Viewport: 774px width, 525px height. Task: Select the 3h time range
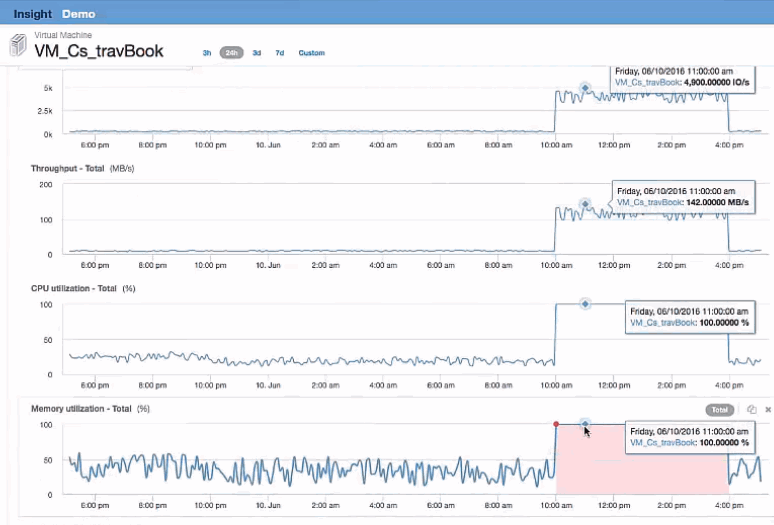207,53
